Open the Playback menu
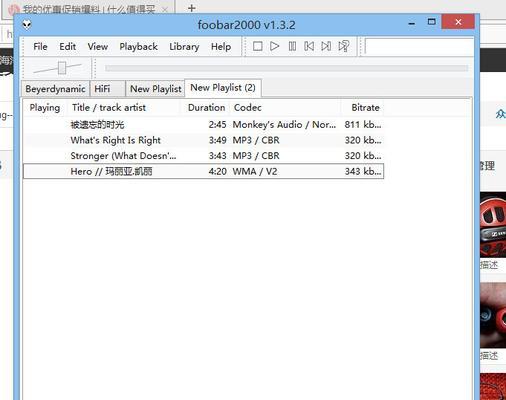 click(x=138, y=47)
